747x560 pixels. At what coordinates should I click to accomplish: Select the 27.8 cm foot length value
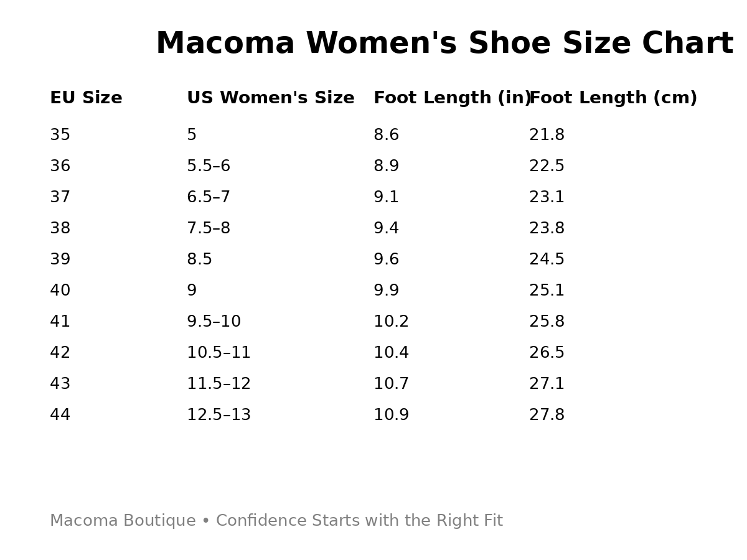click(x=547, y=415)
